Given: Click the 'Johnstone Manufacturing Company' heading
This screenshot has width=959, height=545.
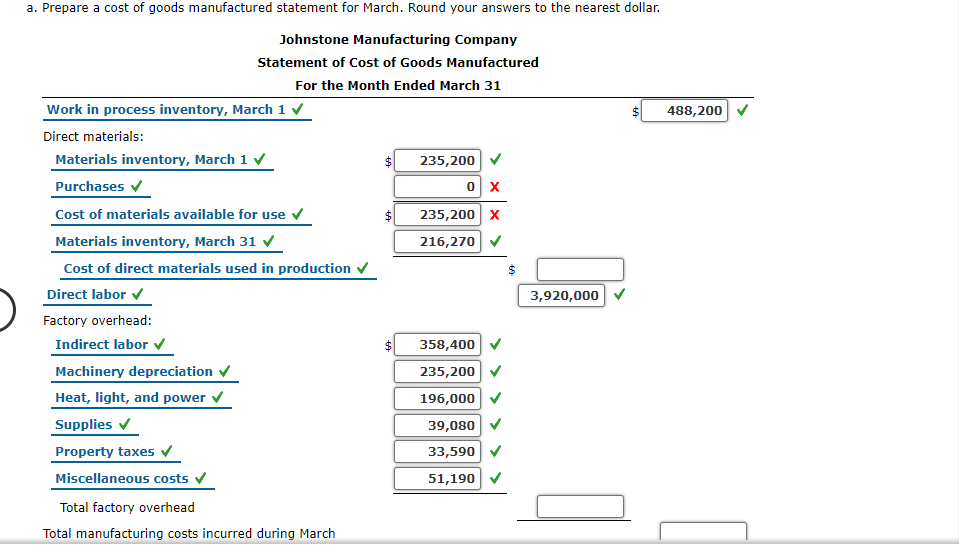Looking at the screenshot, I should pyautogui.click(x=398, y=40).
